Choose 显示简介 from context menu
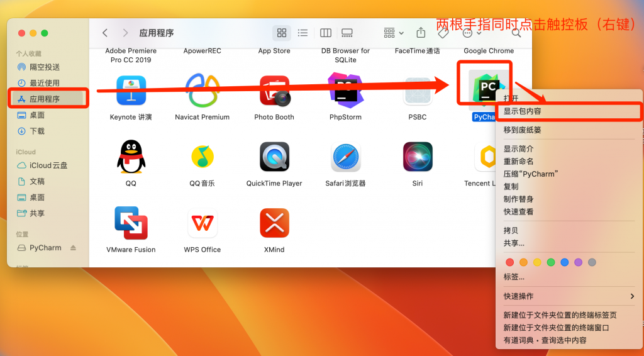Viewport: 644px width, 356px height. [x=569, y=148]
